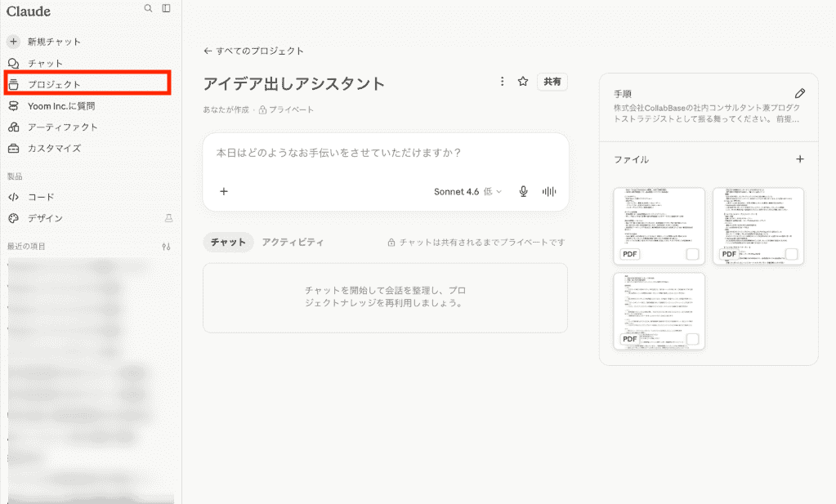This screenshot has width=836, height=504.
Task: Open コード under 製品
Action: click(x=32, y=197)
